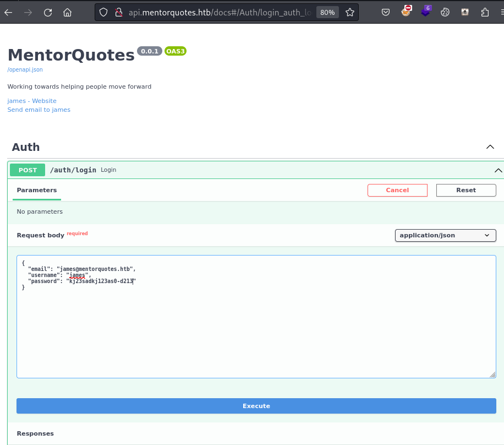504x445 pixels.
Task: Collapse the Auth section chevron
Action: (490, 147)
